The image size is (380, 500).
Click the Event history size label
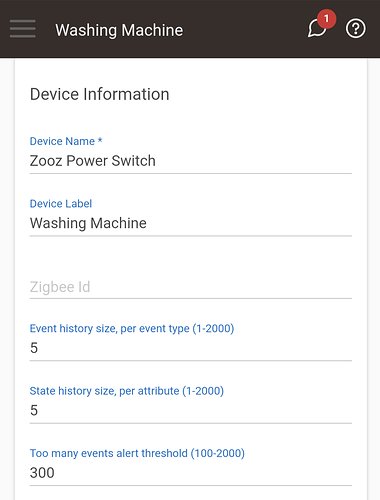(132, 328)
